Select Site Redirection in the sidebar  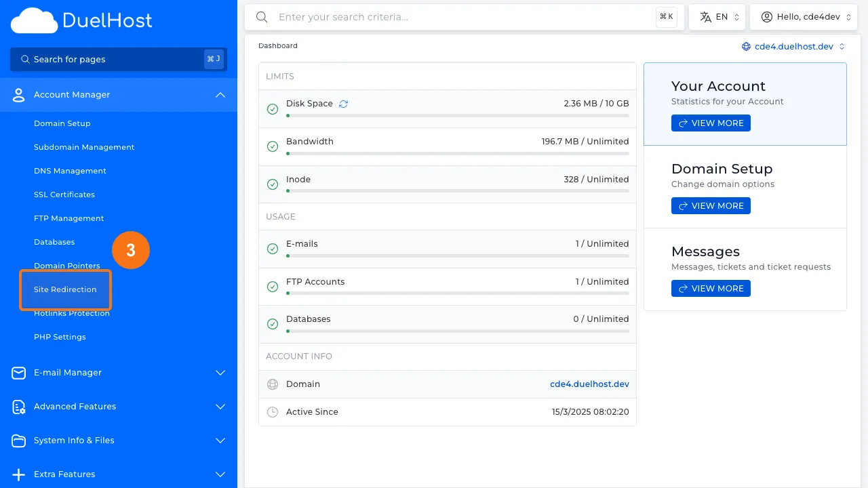point(65,289)
